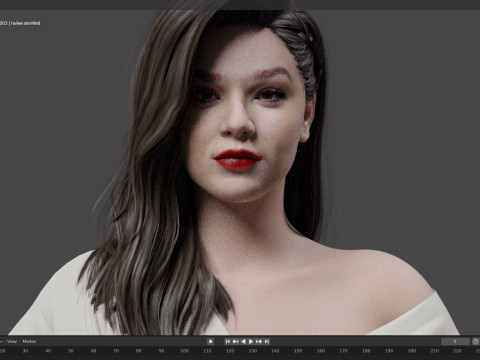Viewport: 480px width, 360px height.
Task: Click frame 180 on the timeline ruler
Action: 366,351
